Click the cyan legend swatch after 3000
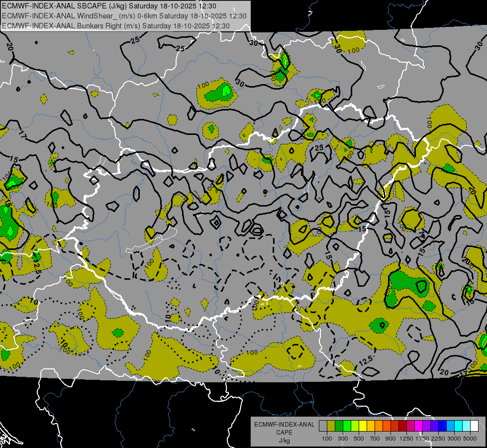 [459, 426]
